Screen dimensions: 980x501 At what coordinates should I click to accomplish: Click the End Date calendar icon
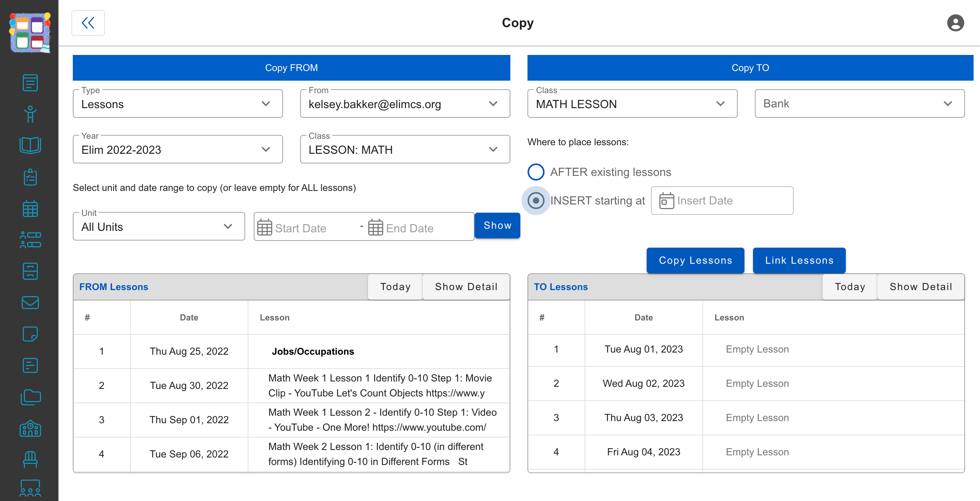(375, 228)
